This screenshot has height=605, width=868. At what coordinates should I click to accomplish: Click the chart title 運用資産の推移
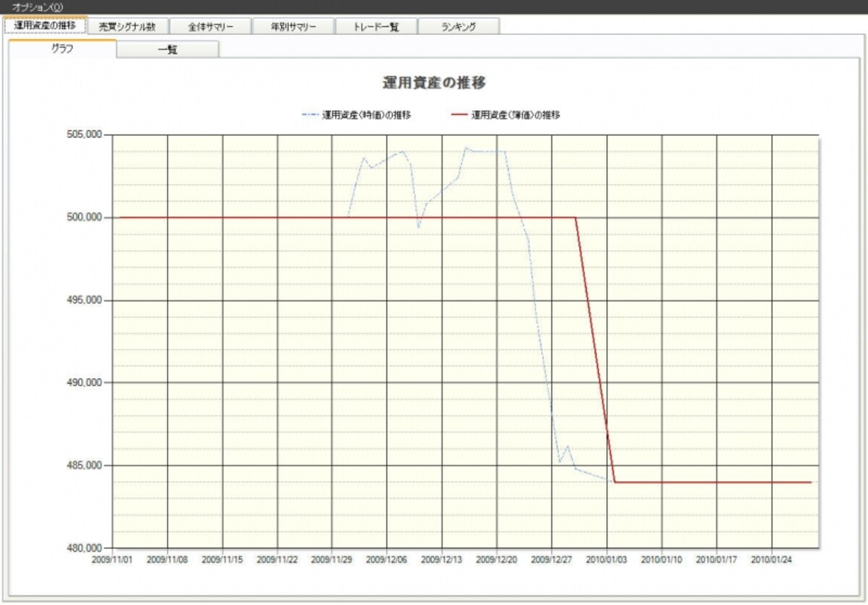[x=434, y=83]
